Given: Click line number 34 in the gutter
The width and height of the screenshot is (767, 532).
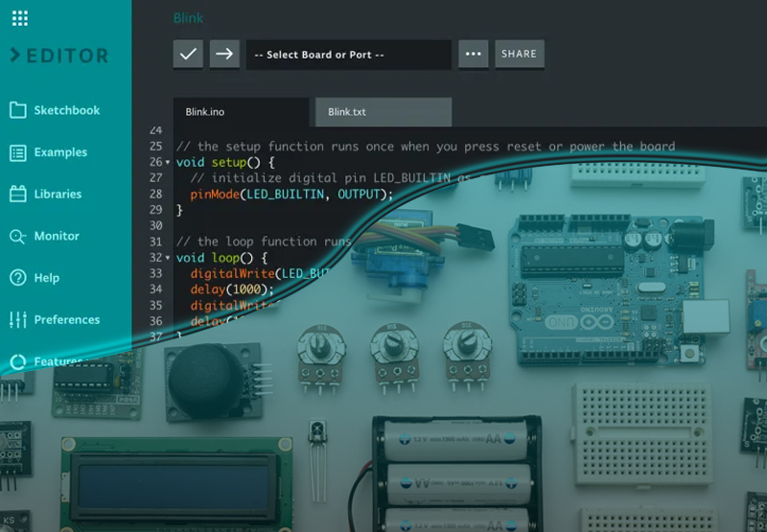Looking at the screenshot, I should click(155, 289).
